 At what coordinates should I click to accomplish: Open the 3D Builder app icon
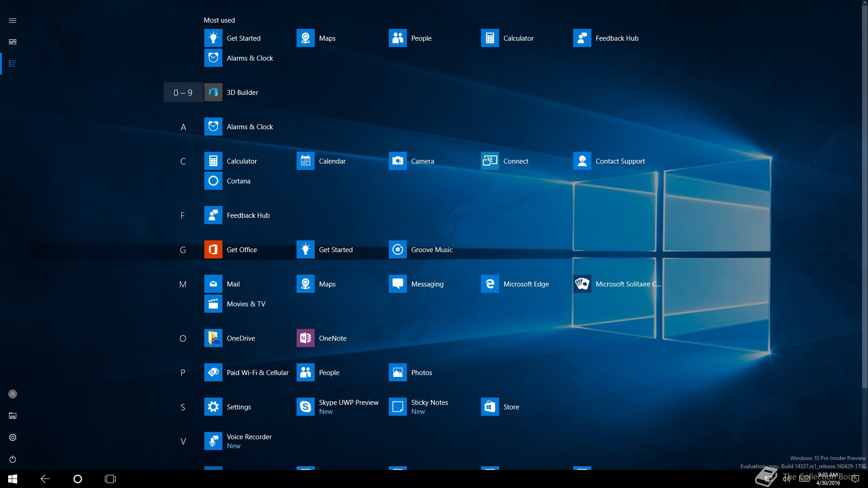click(x=213, y=93)
